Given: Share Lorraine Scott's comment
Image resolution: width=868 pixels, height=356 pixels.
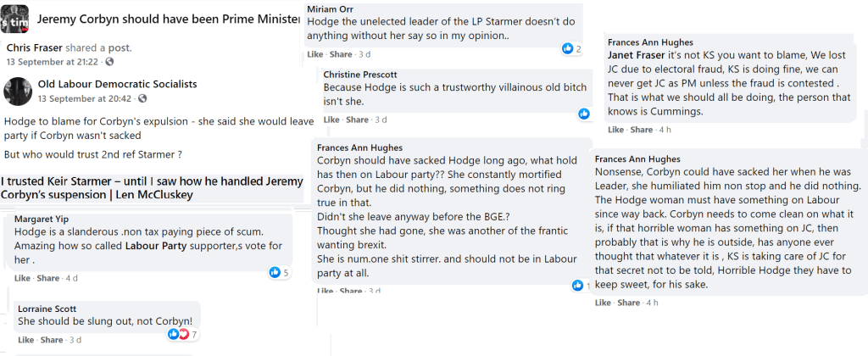Looking at the screenshot, I should 51,340.
